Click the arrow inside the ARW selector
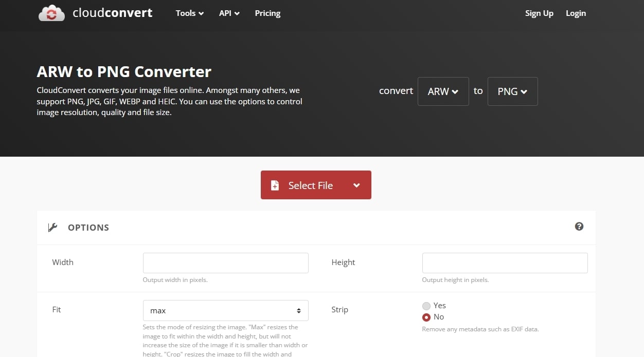This screenshot has width=644, height=357. point(456,91)
